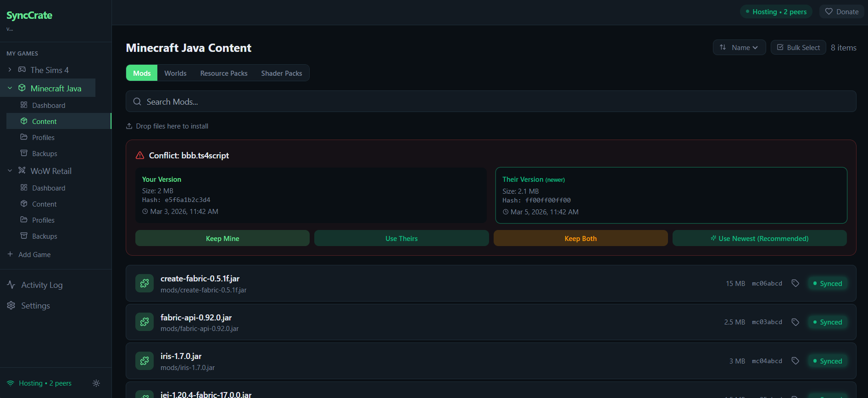Click the Search Mods input field
Viewport: 868px width, 398px height.
pos(491,101)
